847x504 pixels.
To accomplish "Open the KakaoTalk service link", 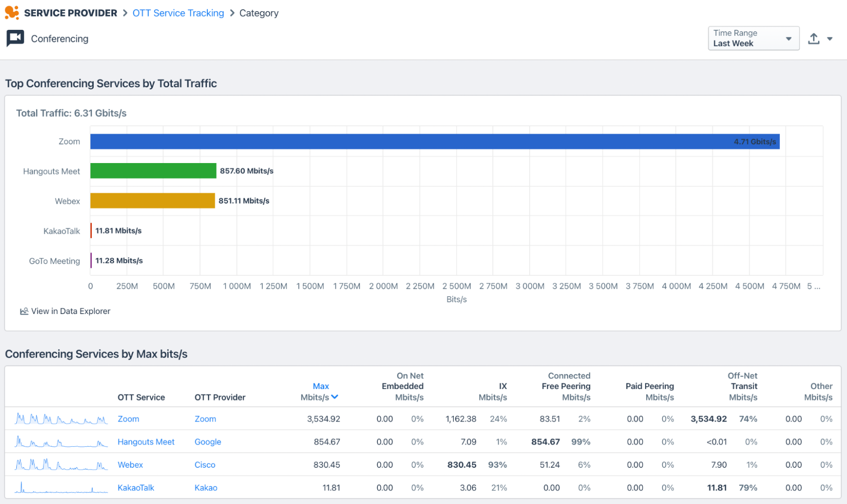I will click(136, 488).
